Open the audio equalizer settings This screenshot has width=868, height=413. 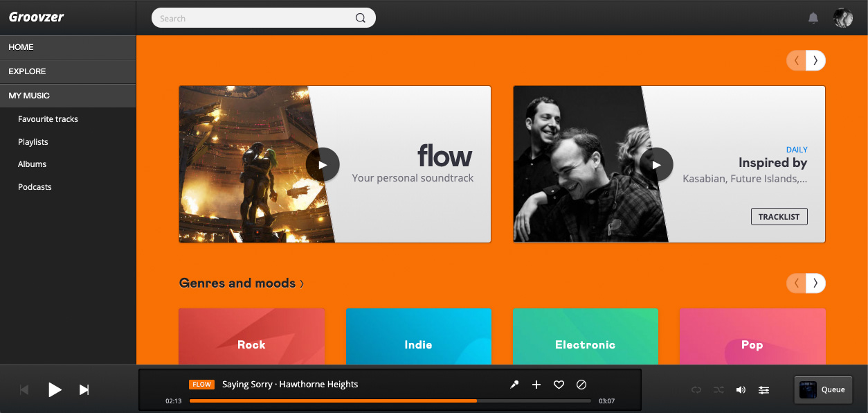coord(763,389)
